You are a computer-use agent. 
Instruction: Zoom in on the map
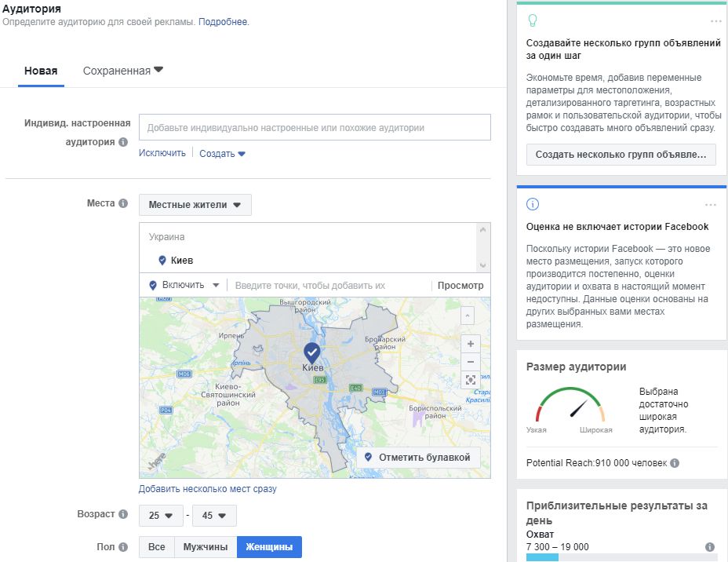pyautogui.click(x=469, y=343)
